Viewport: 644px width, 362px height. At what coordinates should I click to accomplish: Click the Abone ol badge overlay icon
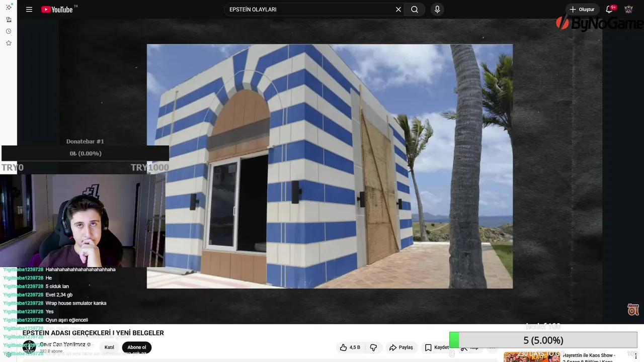tap(633, 310)
